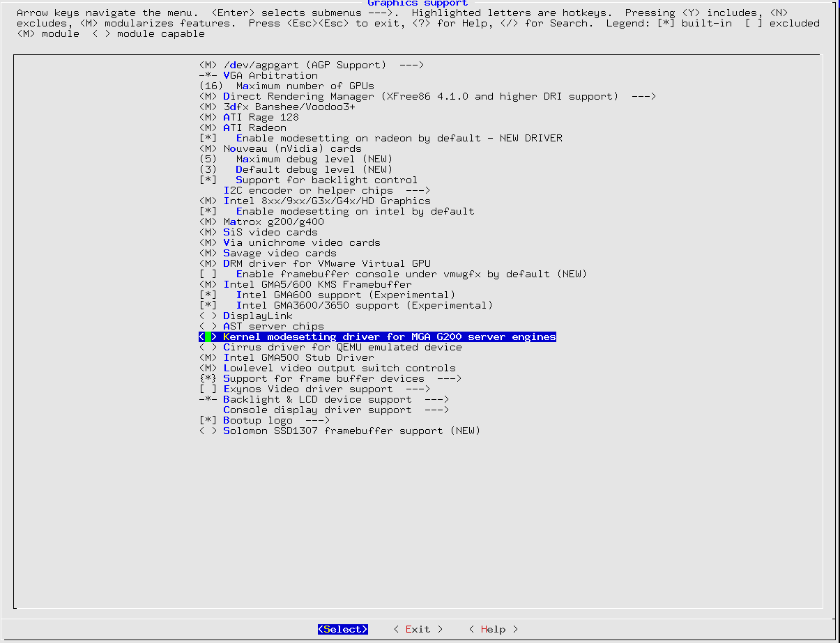Select ATI Radeon module entry
The height and width of the screenshot is (643, 840).
[x=243, y=127]
